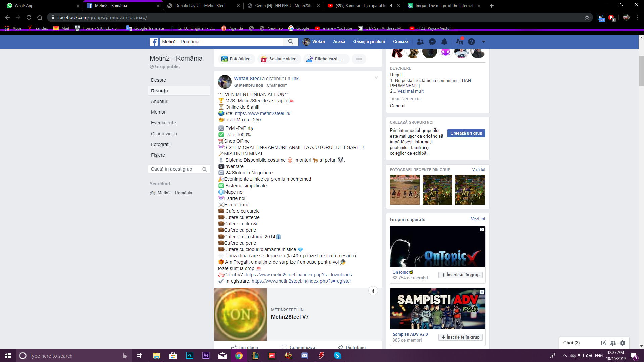Open chat settings gear icon
Screen dimensions: 644x362
[x=623, y=343]
